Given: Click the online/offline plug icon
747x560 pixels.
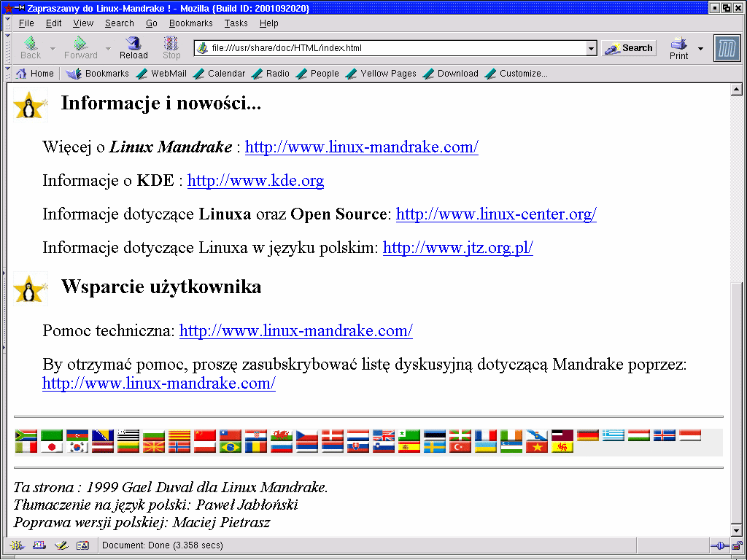Looking at the screenshot, I should pyautogui.click(x=719, y=545).
